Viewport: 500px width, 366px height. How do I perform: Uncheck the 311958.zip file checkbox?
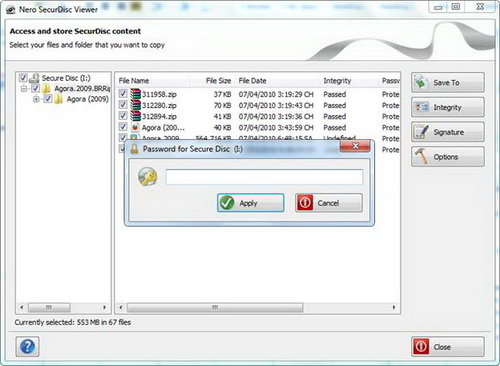[123, 94]
